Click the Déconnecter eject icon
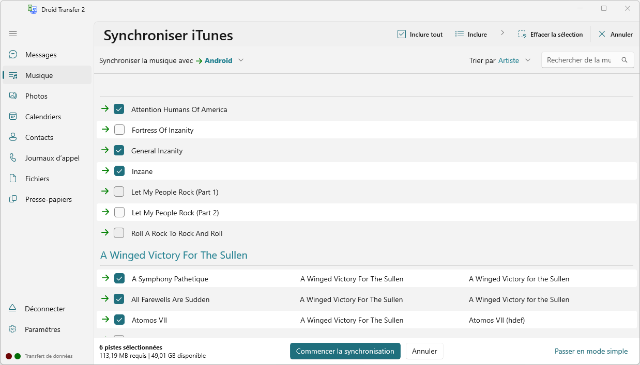The height and width of the screenshot is (365, 640). 13,308
